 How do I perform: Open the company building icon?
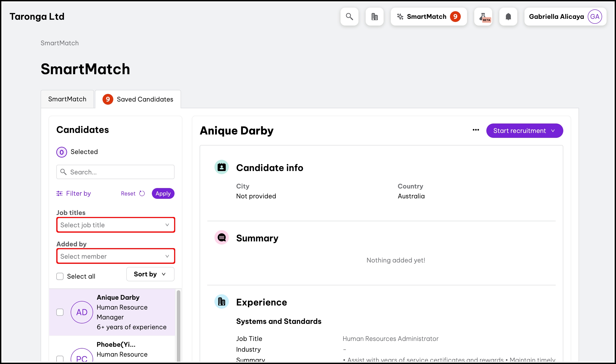coord(374,16)
